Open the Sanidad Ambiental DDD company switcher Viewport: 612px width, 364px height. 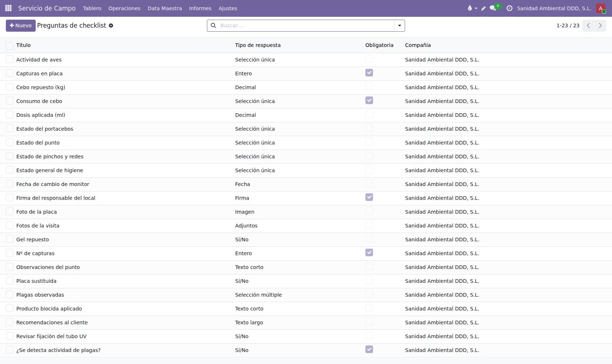554,8
